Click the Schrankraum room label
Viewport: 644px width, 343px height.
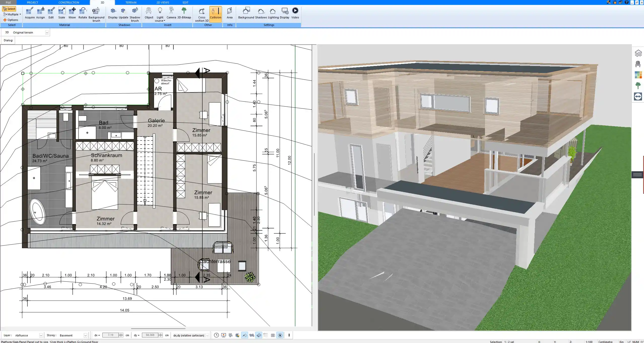point(106,155)
